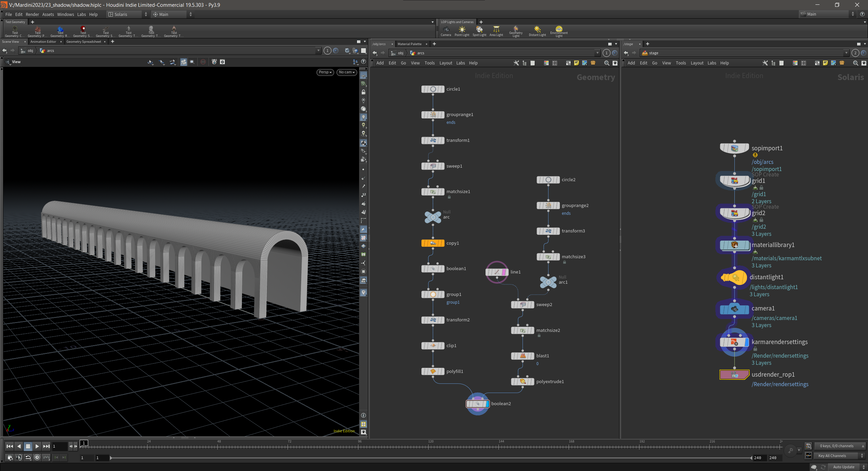Open find-node search in /stage network editor
Viewport: 868px width, 471px height.
pos(855,63)
